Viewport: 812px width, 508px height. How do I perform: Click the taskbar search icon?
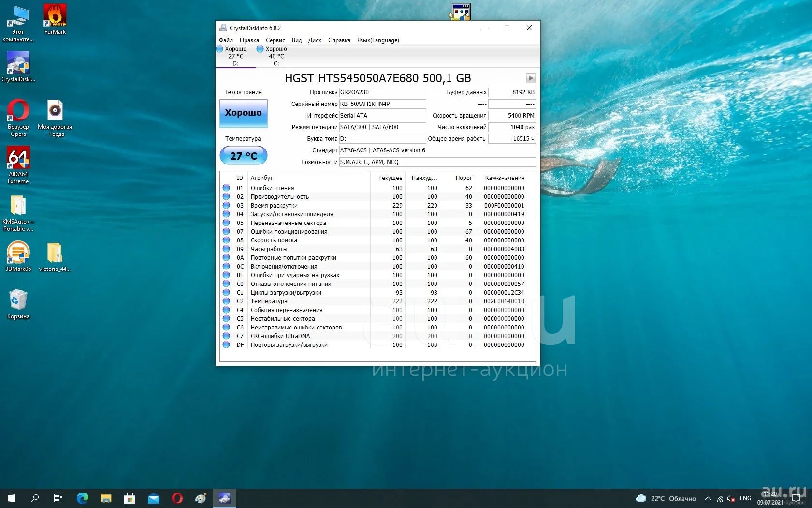(35, 498)
